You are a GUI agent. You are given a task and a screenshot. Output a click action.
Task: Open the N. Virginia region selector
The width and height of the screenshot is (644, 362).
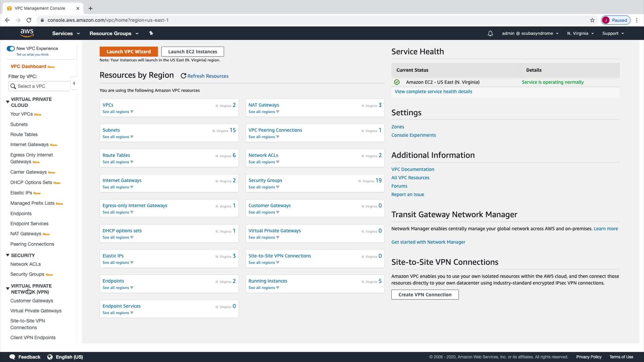click(x=580, y=33)
